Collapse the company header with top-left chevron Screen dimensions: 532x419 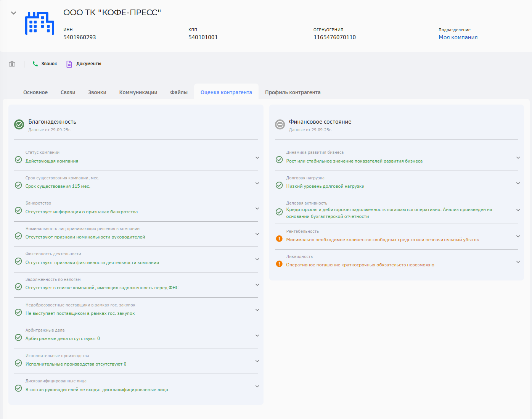[x=13, y=13]
